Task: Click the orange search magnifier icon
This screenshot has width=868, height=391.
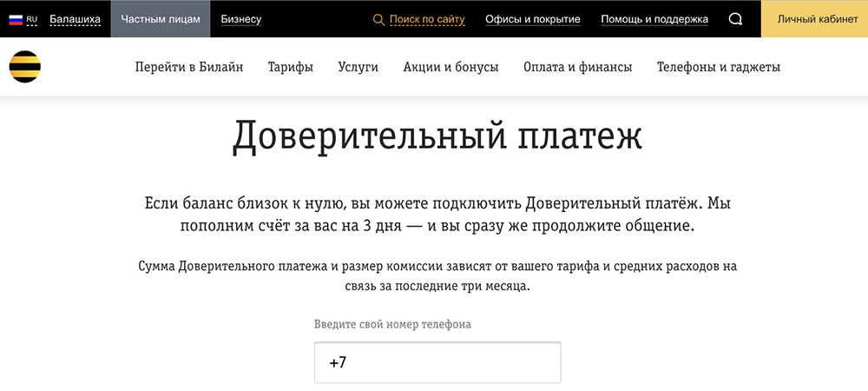Action: tap(378, 19)
